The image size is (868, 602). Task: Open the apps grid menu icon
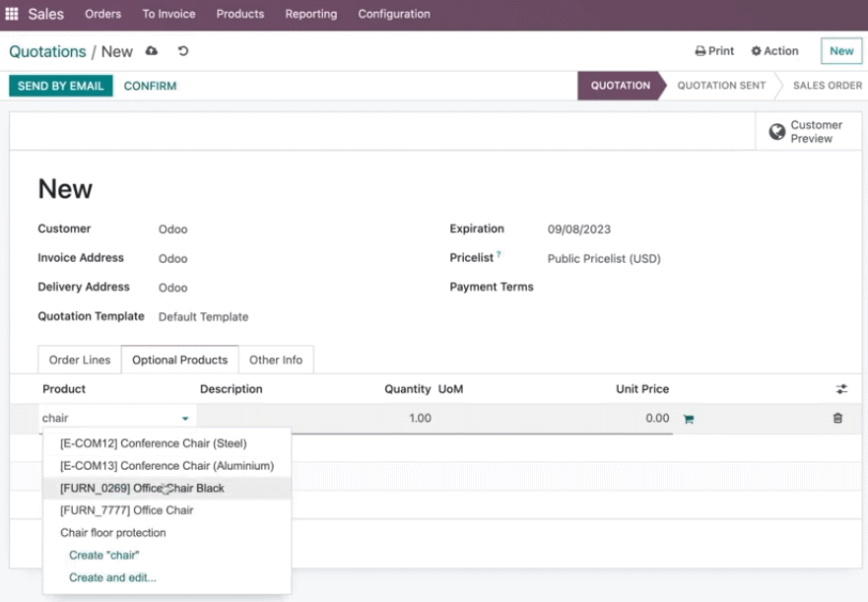12,13
